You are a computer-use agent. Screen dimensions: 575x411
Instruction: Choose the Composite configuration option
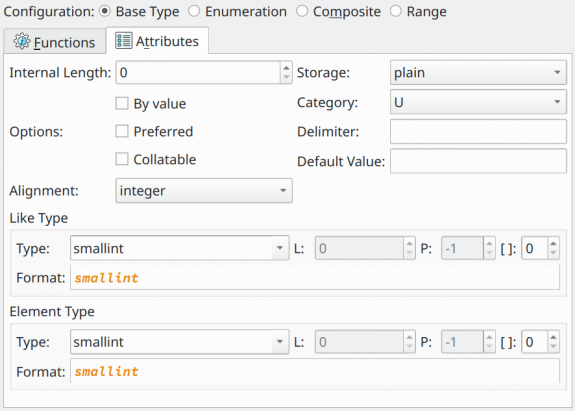pyautogui.click(x=302, y=11)
